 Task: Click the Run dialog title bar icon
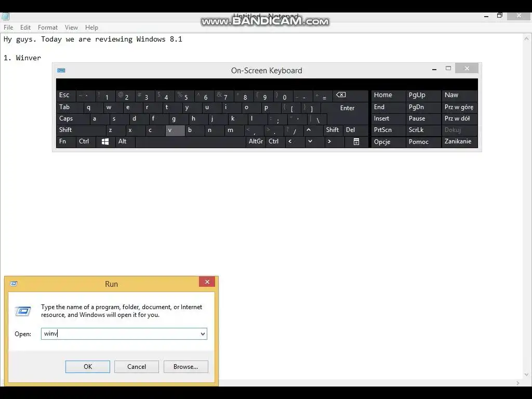click(14, 284)
